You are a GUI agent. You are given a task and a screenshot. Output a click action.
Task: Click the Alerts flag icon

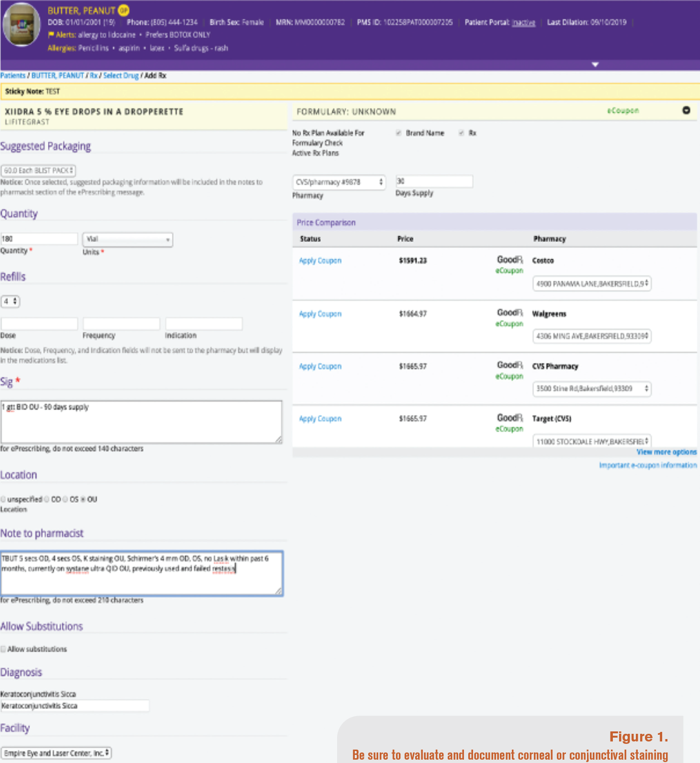click(51, 34)
